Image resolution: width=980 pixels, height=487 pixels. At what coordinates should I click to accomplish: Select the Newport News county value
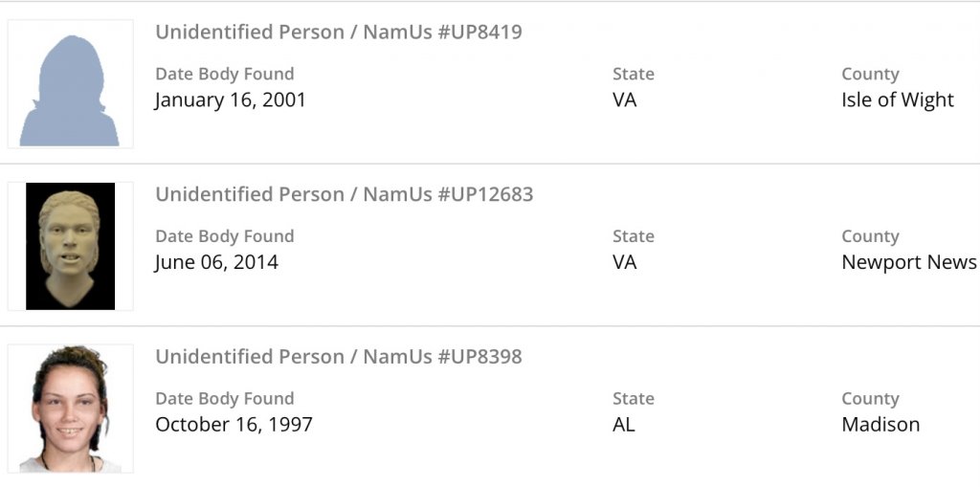coord(909,262)
